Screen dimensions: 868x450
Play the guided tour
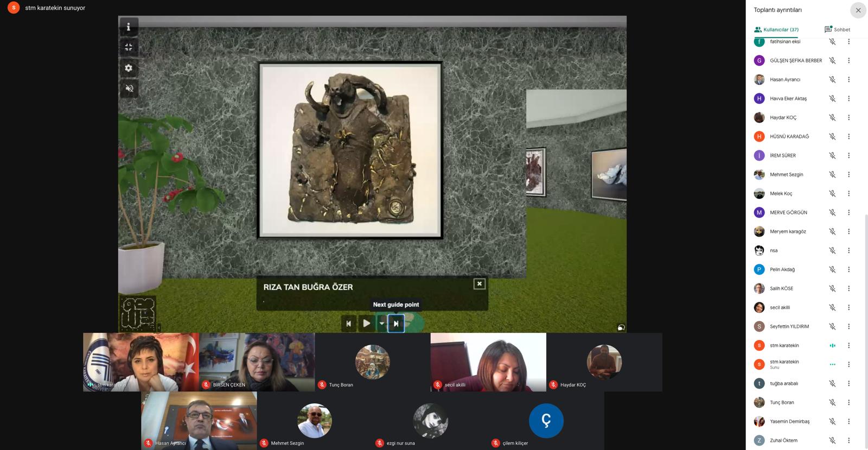point(367,324)
